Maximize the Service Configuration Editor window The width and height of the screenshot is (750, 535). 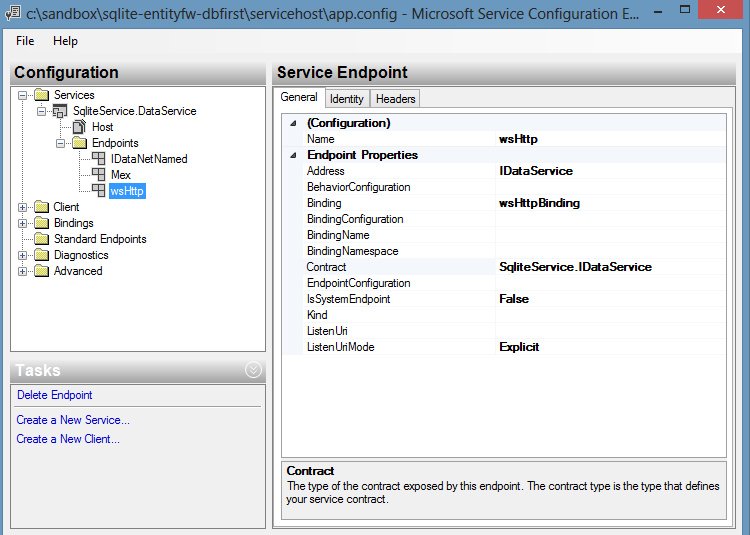click(685, 10)
